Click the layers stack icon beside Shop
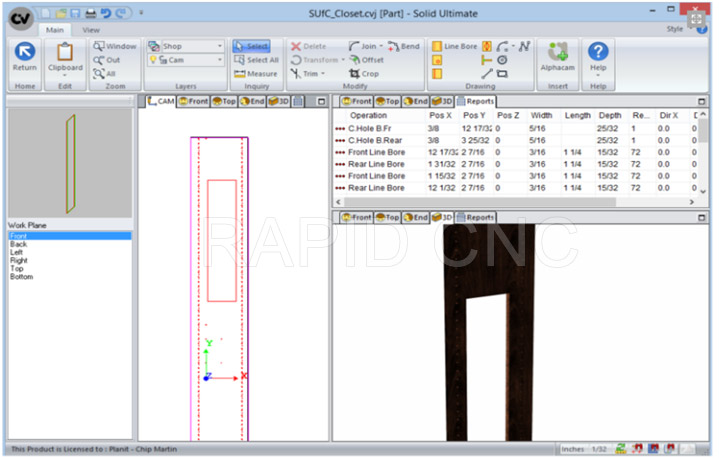719x458 pixels. [x=154, y=46]
